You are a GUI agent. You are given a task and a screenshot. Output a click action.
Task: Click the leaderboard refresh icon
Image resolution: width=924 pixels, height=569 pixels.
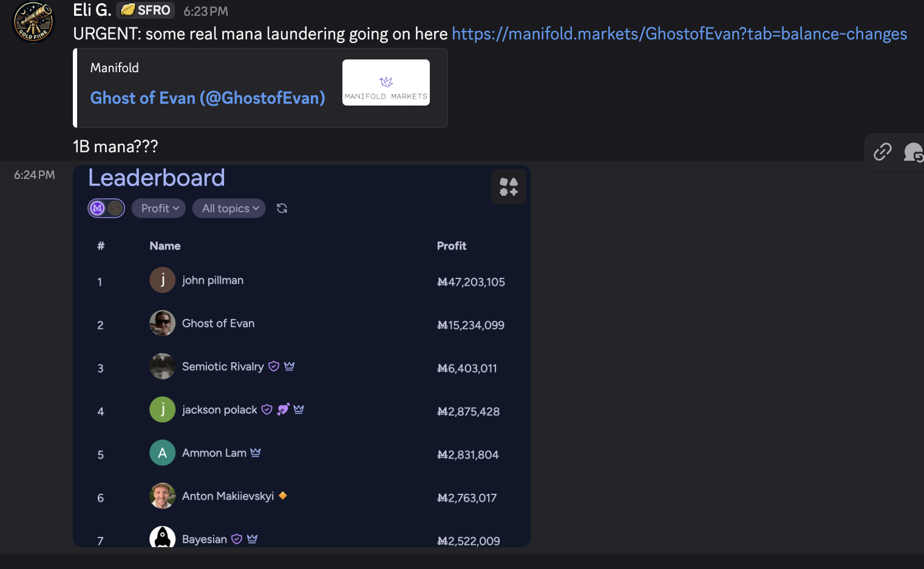click(x=282, y=208)
